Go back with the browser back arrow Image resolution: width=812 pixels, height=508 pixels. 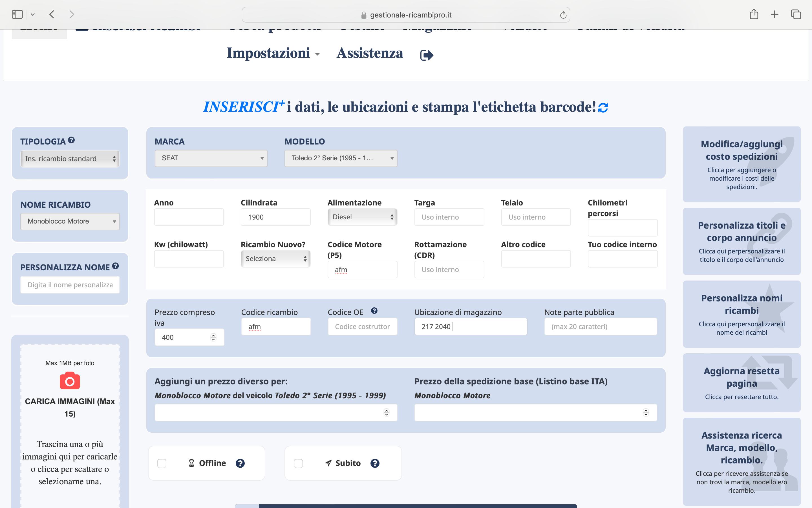point(52,14)
